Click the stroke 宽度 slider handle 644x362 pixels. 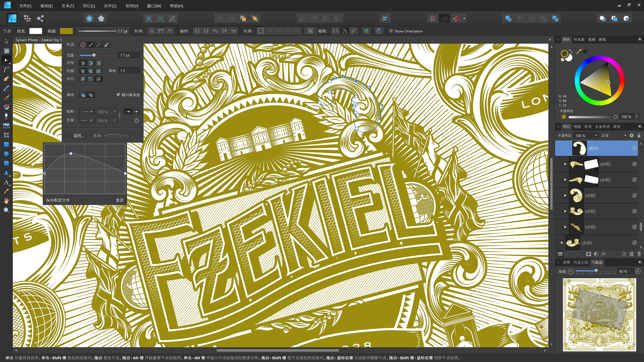pos(94,55)
